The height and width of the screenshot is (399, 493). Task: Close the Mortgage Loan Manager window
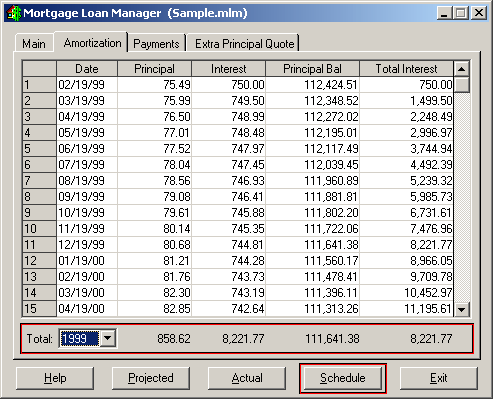pos(479,13)
